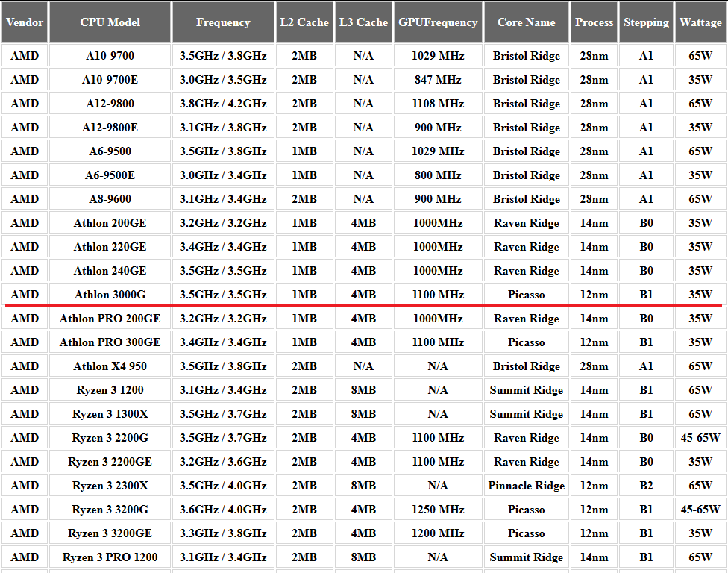The width and height of the screenshot is (728, 573).
Task: Select the B2 stepping cell
Action: tap(646, 486)
